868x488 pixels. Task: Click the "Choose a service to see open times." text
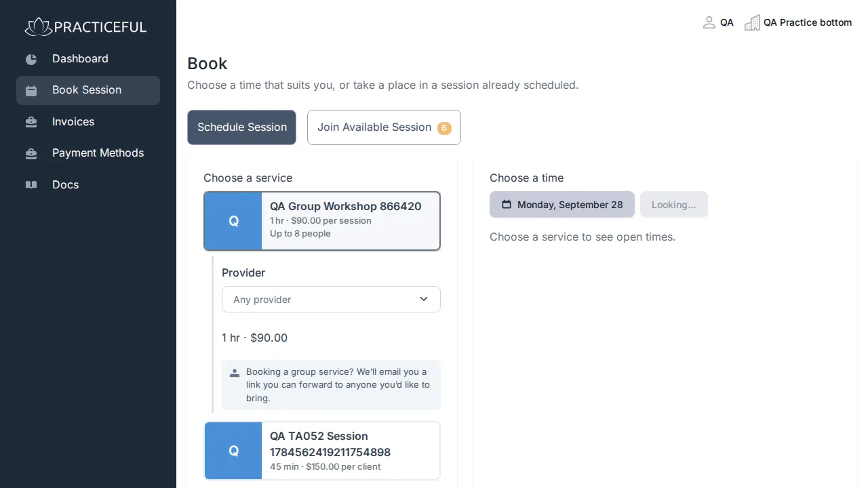click(x=583, y=237)
